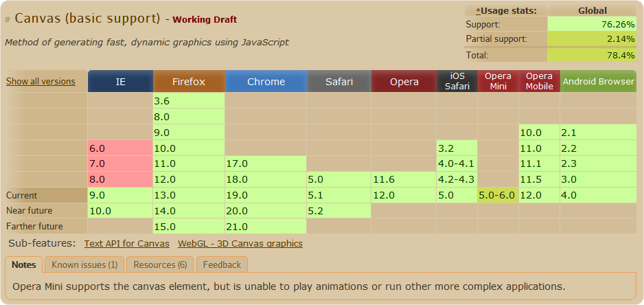Switch to the Feedback tab
644x305 pixels.
point(222,264)
